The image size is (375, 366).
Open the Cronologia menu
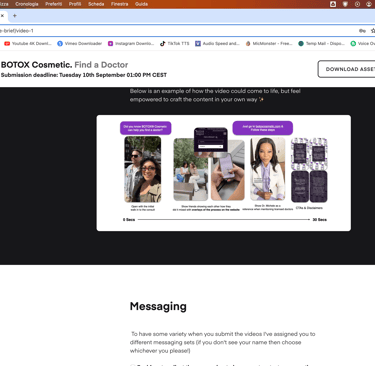27,4
